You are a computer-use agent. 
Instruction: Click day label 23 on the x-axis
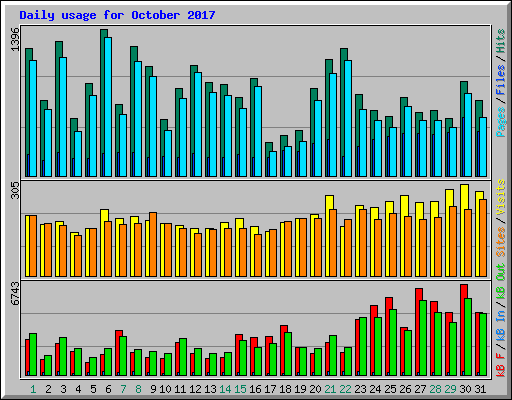tap(360, 389)
